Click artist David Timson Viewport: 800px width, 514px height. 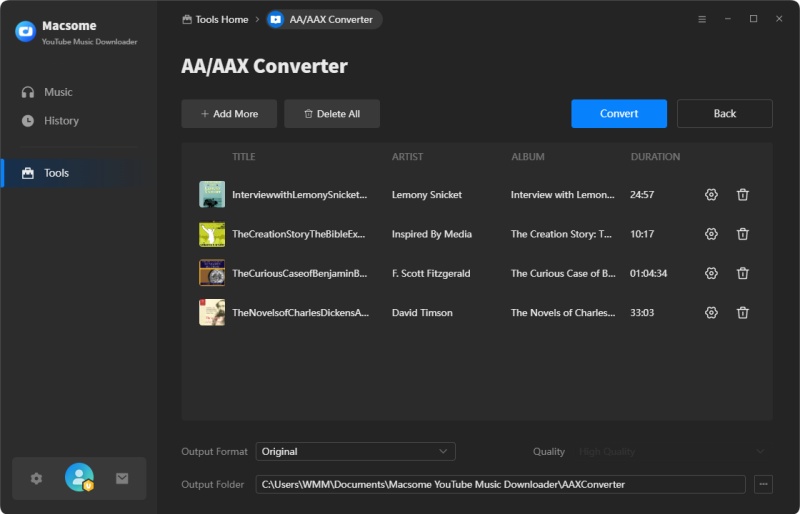pyautogui.click(x=422, y=312)
